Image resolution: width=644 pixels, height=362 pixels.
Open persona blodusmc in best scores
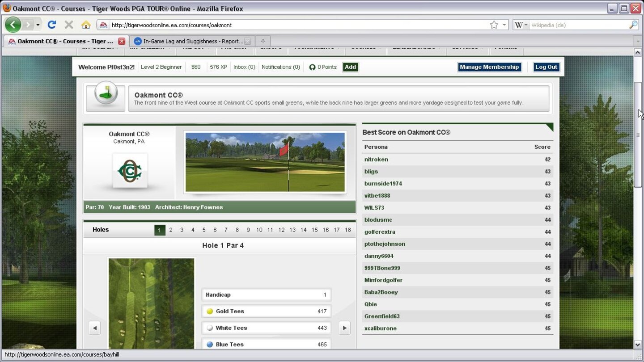click(x=378, y=220)
